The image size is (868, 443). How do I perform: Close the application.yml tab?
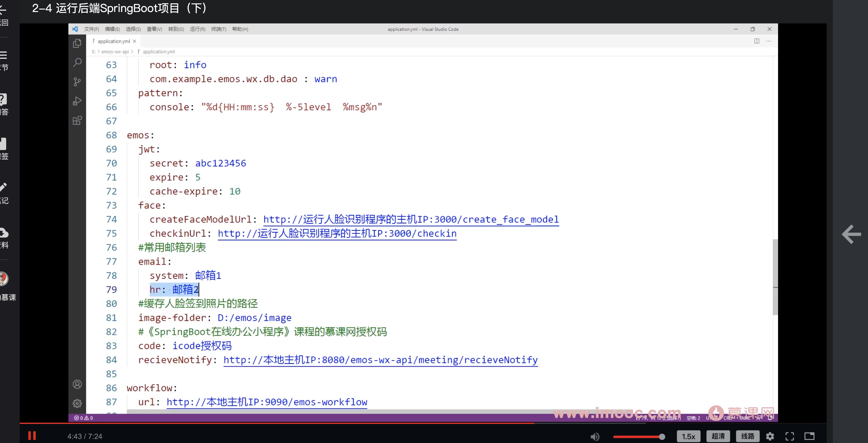[134, 41]
